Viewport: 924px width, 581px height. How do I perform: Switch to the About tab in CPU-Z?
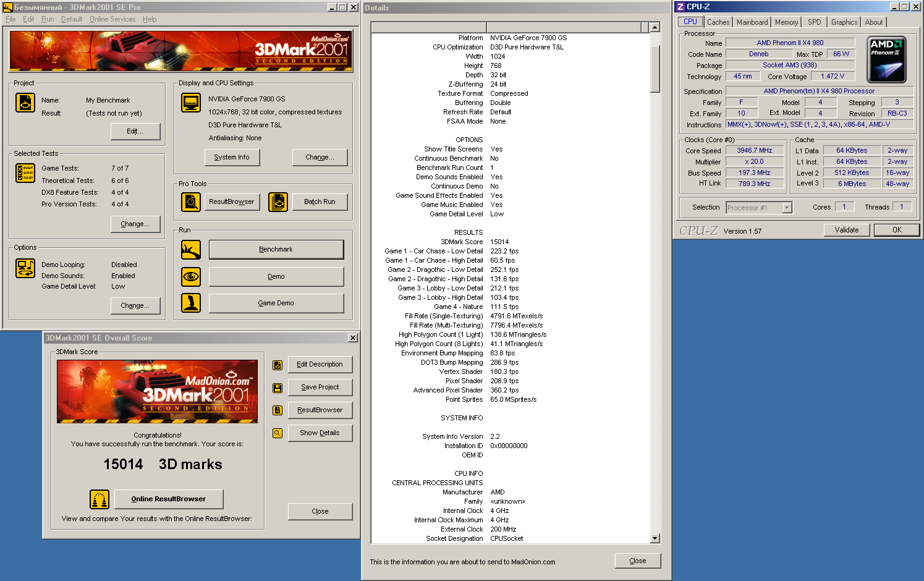point(874,22)
